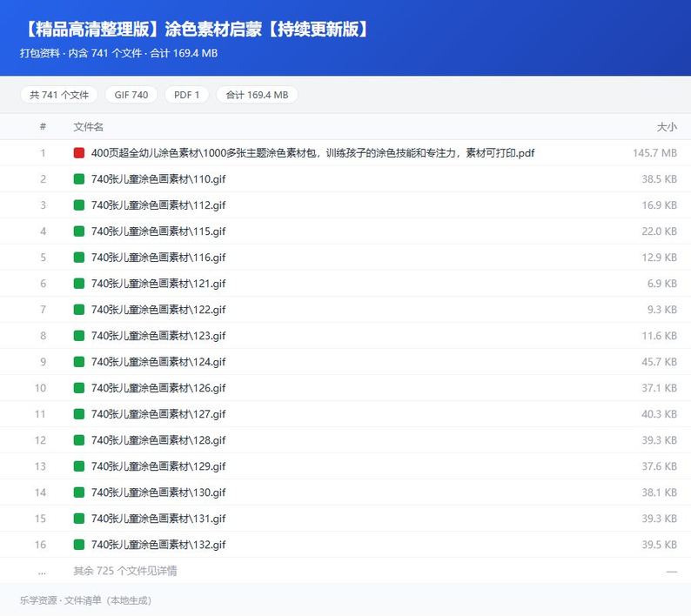Click file name '740张儿童涂色画素材\122.gif'
Viewport: 691px width, 616px height.
coord(158,310)
